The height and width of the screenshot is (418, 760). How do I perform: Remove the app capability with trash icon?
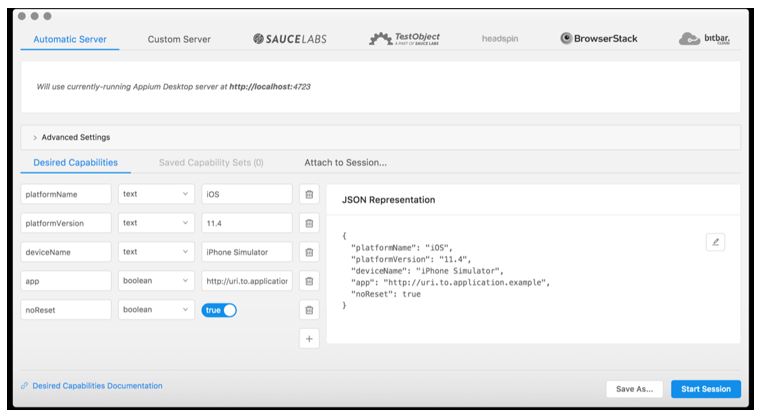pyautogui.click(x=309, y=281)
